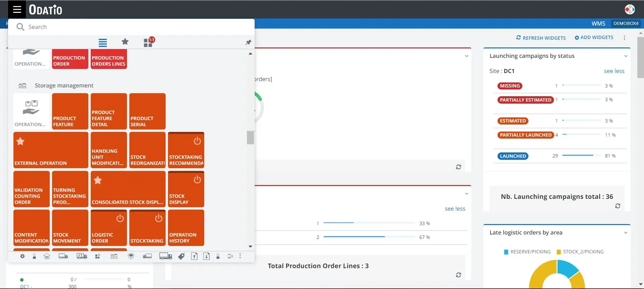Click the settings gear icon in bottom toolbar

(x=22, y=256)
